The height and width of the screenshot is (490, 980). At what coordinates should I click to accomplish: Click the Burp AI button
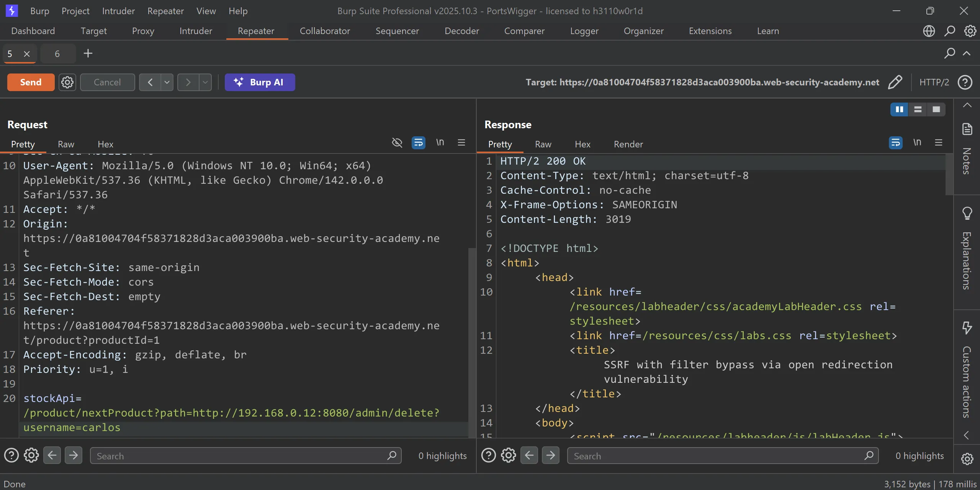click(260, 82)
